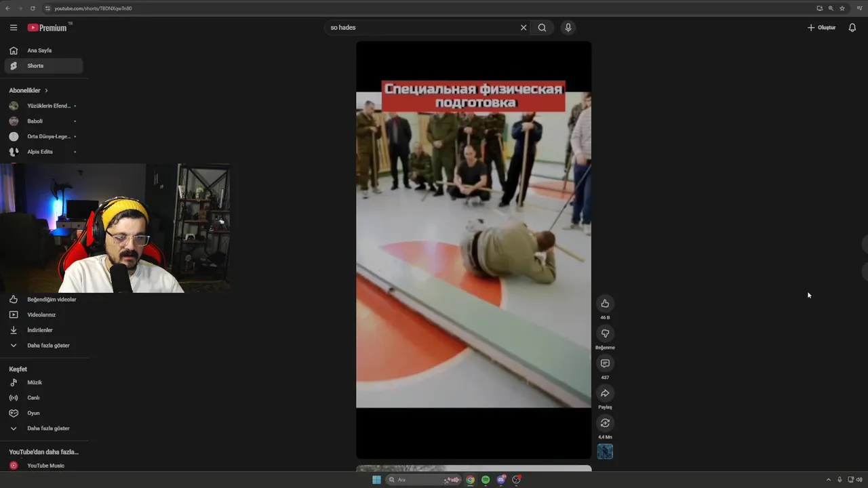This screenshot has height=488, width=868.
Task: Expand Daha fazla göster under İndirilenler
Action: pyautogui.click(x=43, y=346)
